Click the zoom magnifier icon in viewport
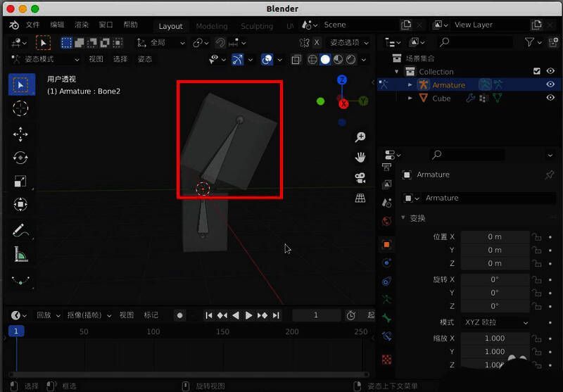The image size is (563, 392). 360,137
